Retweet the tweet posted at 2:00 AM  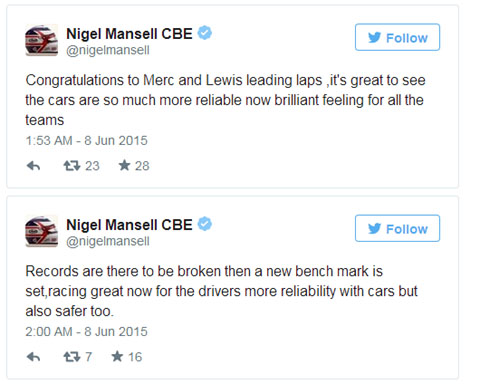tap(72, 357)
